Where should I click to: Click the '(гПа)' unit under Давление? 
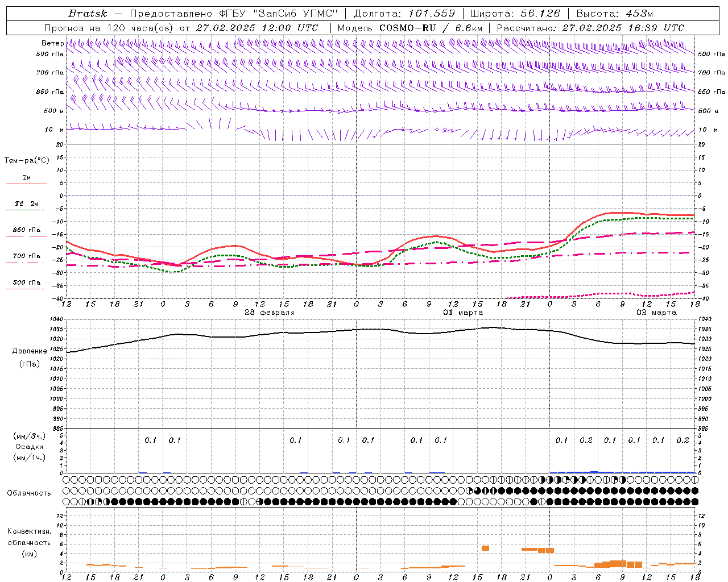click(30, 364)
